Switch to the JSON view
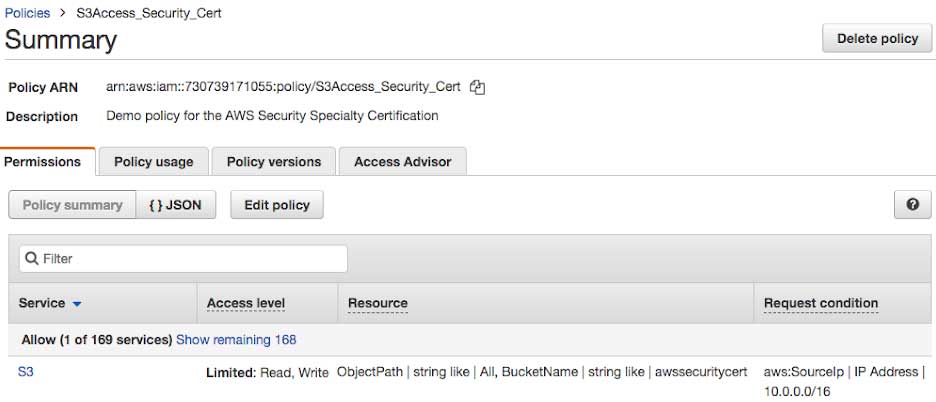The height and width of the screenshot is (402, 936). pos(175,205)
